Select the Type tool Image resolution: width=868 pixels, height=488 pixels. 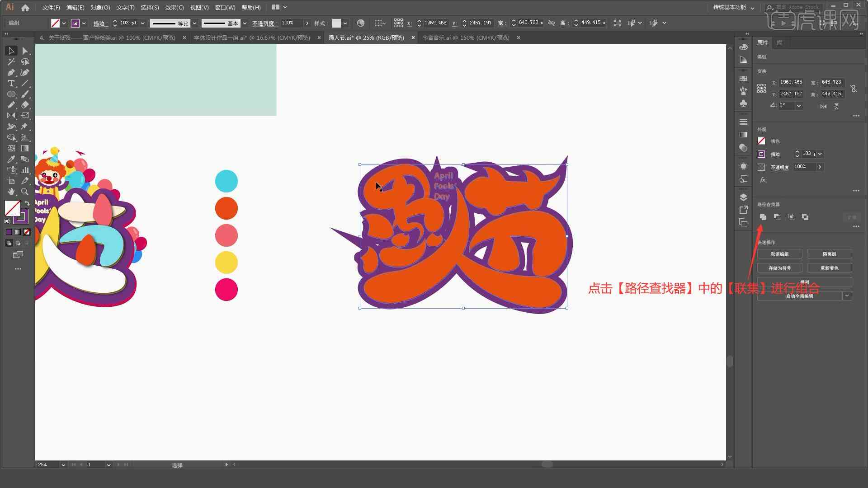(11, 84)
